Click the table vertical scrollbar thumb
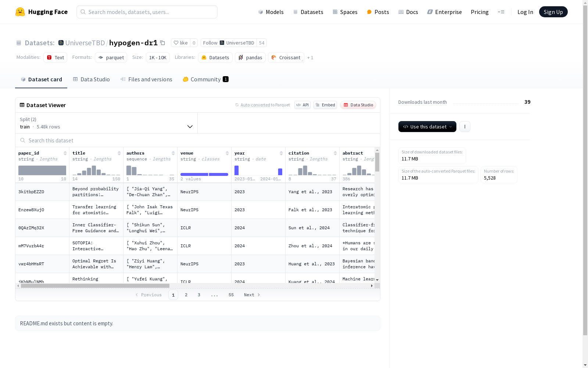This screenshot has width=588, height=368. tap(377, 162)
